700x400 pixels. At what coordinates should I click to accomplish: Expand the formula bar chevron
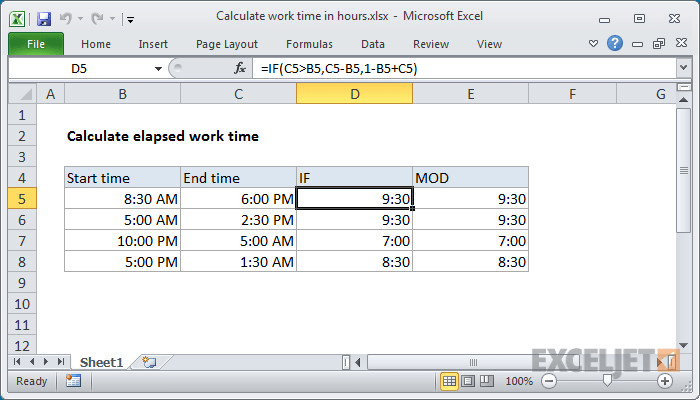click(x=683, y=68)
